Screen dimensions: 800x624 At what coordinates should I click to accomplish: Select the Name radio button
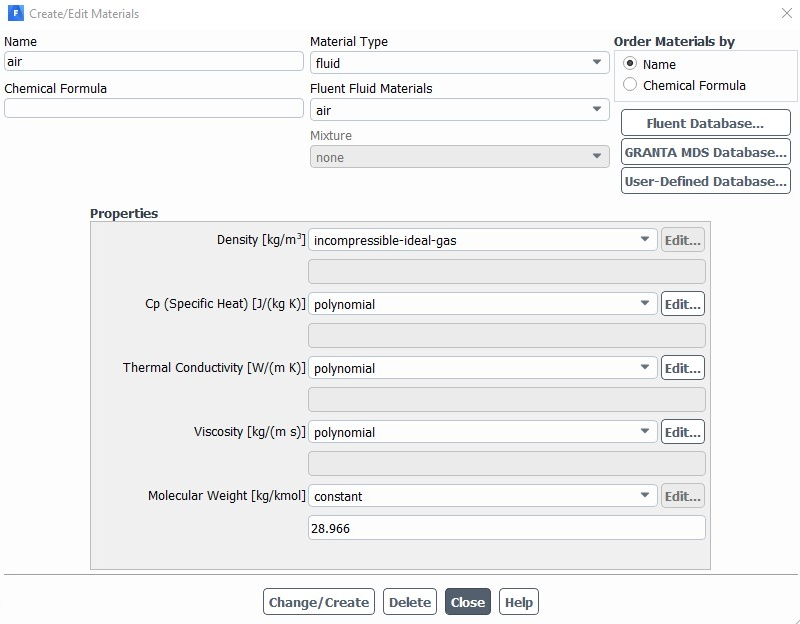pos(630,64)
